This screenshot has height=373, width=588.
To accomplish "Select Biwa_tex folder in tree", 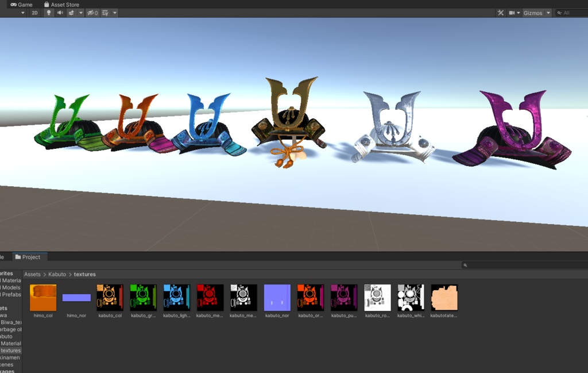I will (x=10, y=322).
